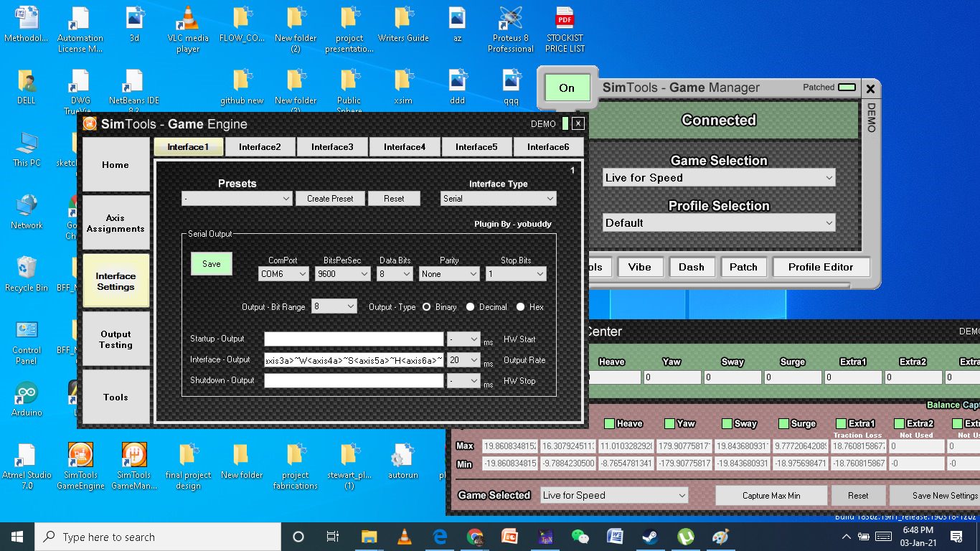The image size is (980, 551).
Task: Open SimTools GameEngine desktop shortcut
Action: [80, 466]
